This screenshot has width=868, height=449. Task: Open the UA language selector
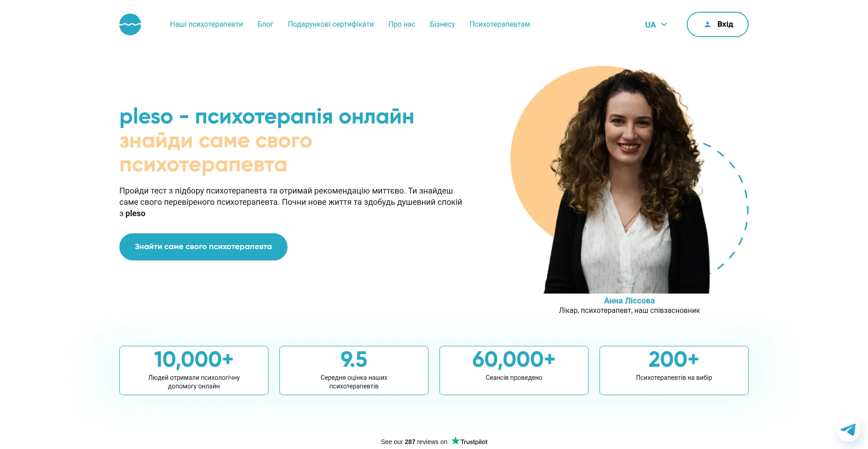[x=656, y=24]
